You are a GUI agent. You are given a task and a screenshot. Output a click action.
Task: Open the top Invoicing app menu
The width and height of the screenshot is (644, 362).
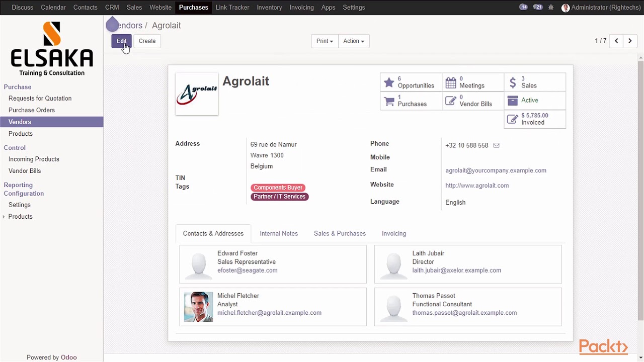301,8
